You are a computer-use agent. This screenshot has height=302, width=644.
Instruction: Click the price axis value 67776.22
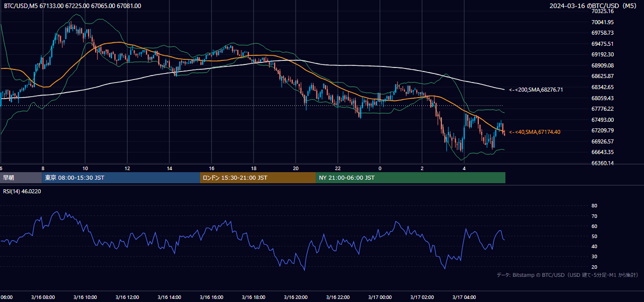pyautogui.click(x=602, y=109)
